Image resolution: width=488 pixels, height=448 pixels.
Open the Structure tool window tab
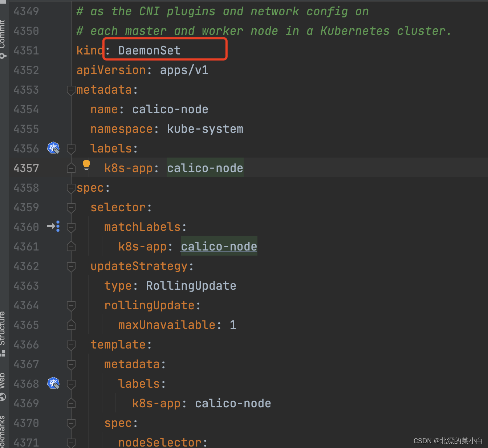point(3,333)
